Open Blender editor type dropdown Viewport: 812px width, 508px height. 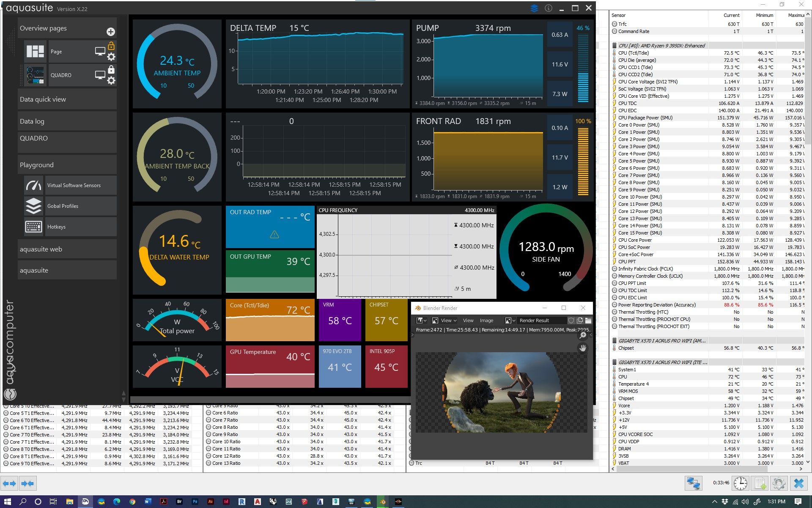point(422,320)
